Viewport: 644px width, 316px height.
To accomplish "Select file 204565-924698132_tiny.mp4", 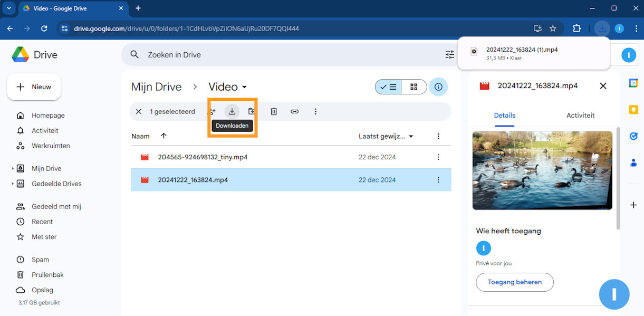I will coord(291,157).
